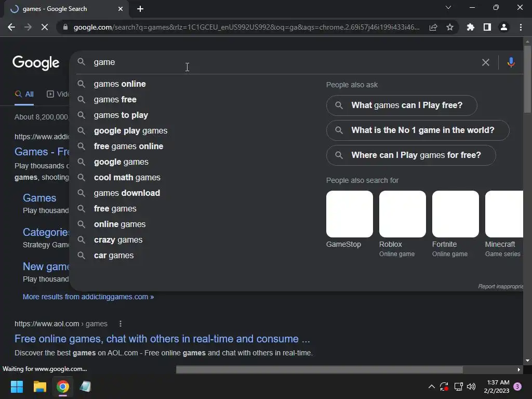
Task: Open the AOL 'Free online games' result
Action: coord(162,339)
